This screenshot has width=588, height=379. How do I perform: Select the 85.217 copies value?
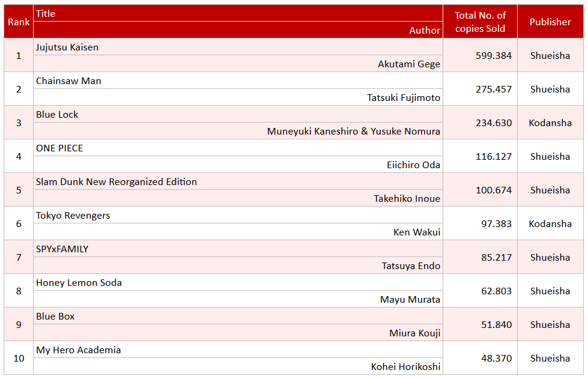tap(496, 258)
